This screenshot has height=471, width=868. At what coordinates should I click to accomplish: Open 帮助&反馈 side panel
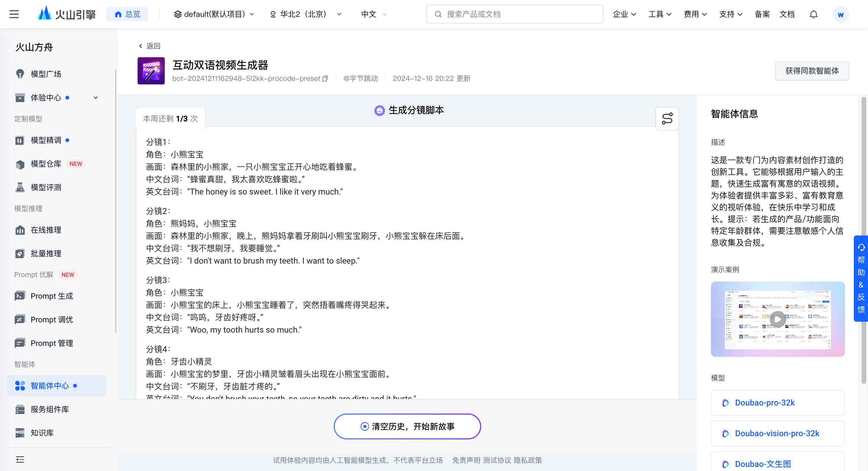coord(861,278)
